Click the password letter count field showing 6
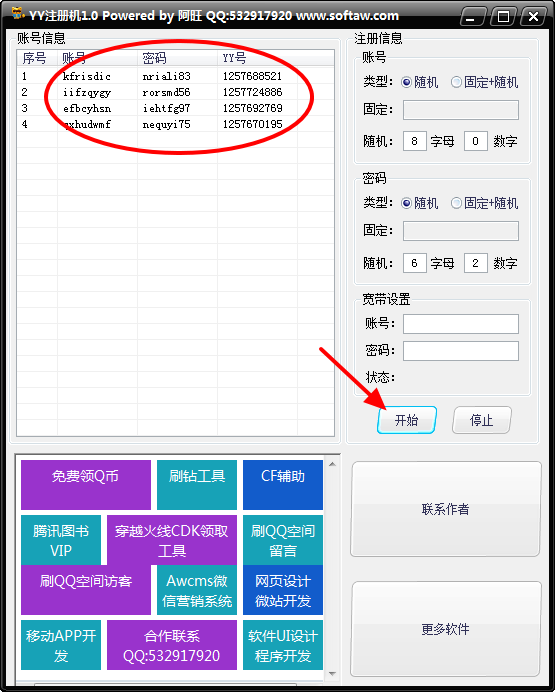Image resolution: width=555 pixels, height=692 pixels. [415, 263]
